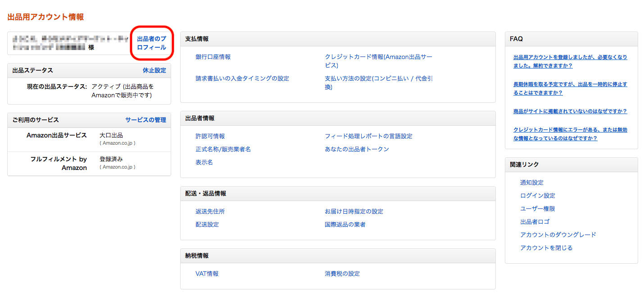Image resolution: width=644 pixels, height=293 pixels.
Task: Click the 表示名 link
Action: point(204,162)
